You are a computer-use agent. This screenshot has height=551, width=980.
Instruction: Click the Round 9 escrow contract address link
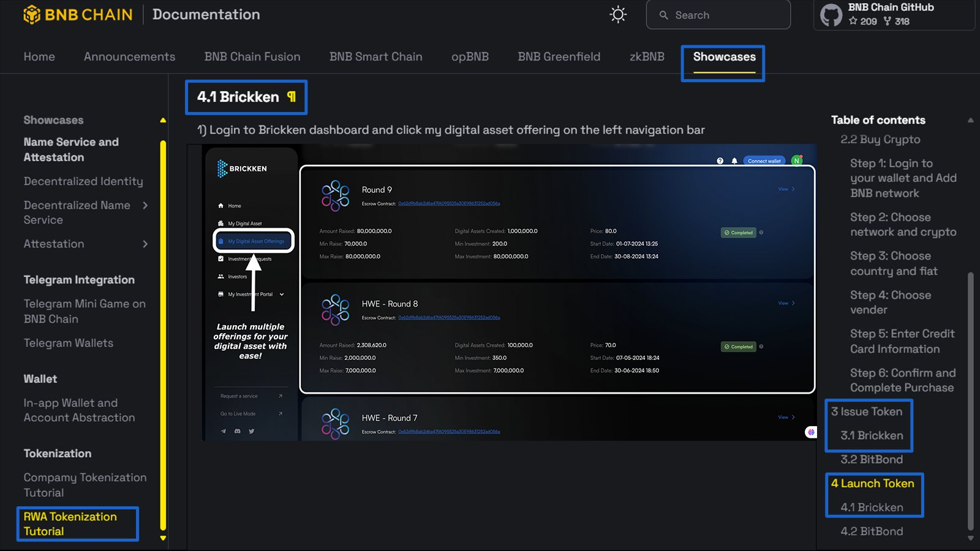(x=449, y=204)
